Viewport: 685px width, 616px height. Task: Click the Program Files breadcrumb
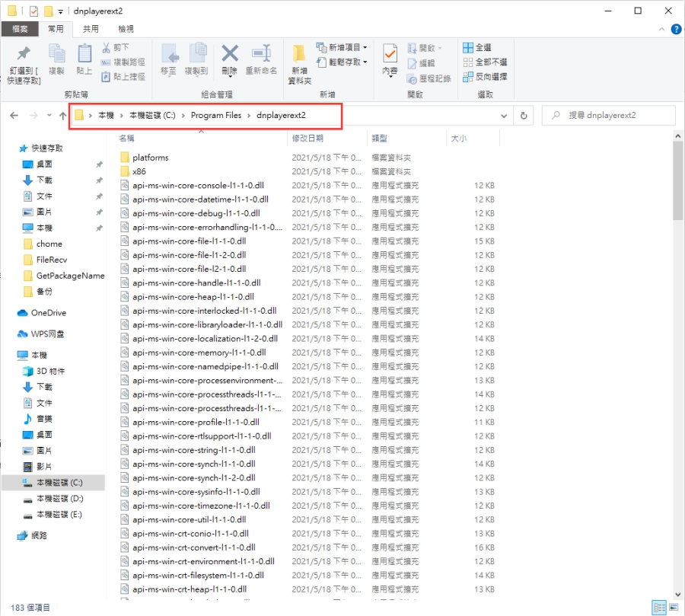click(216, 116)
